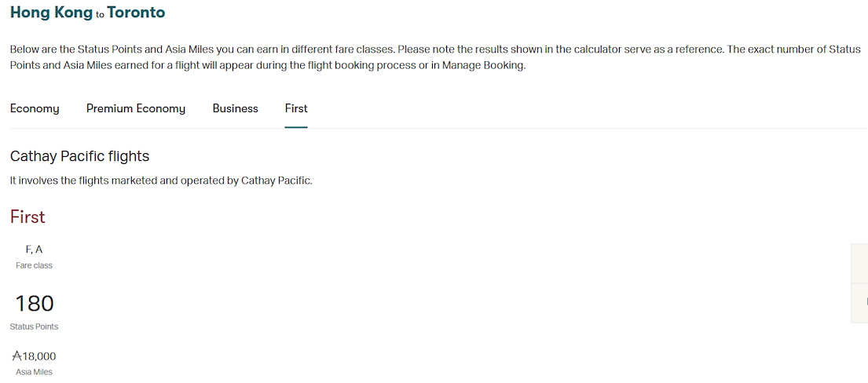Open the Premium Economy tab
The image size is (868, 383).
point(136,108)
